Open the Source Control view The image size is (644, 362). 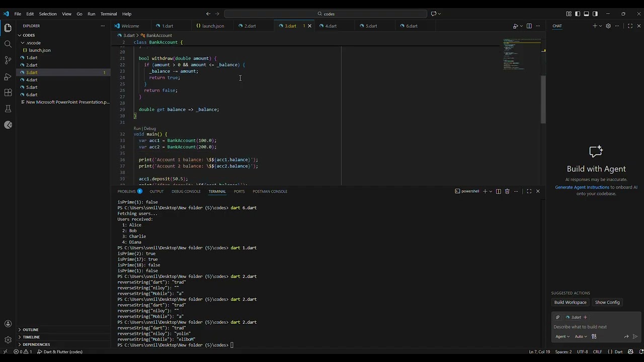[x=8, y=60]
